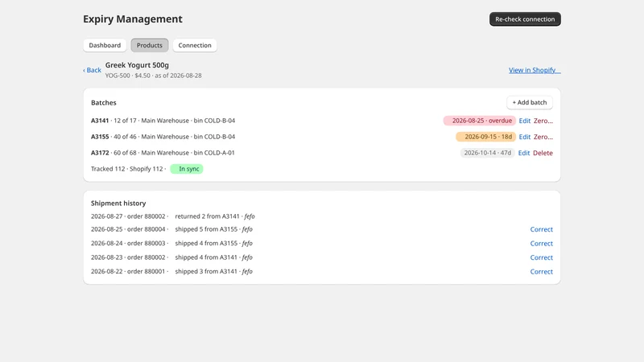Screen dimensions: 644x362
Task: Click the 2026-09-15 18d expiry badge
Action: point(485,137)
